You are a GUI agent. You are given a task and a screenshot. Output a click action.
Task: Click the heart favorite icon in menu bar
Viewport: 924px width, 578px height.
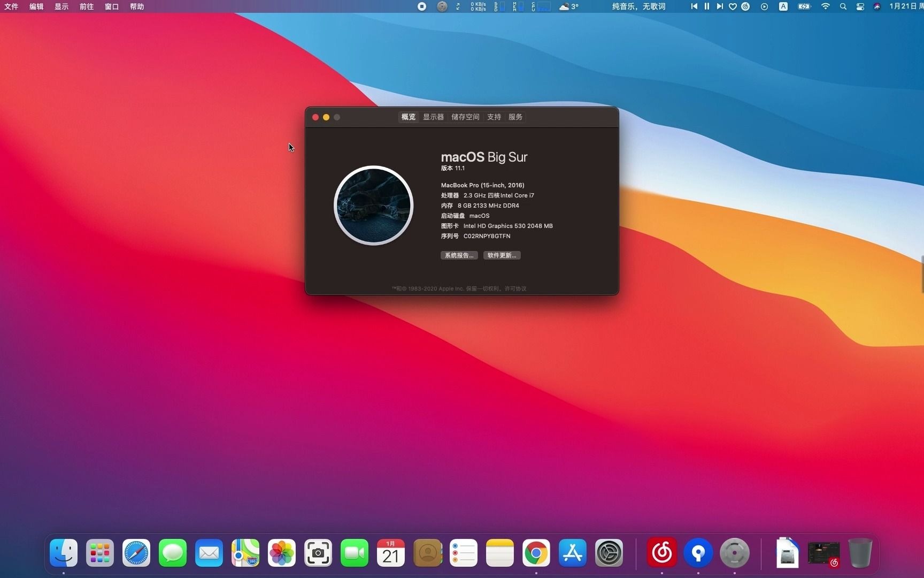click(x=733, y=6)
